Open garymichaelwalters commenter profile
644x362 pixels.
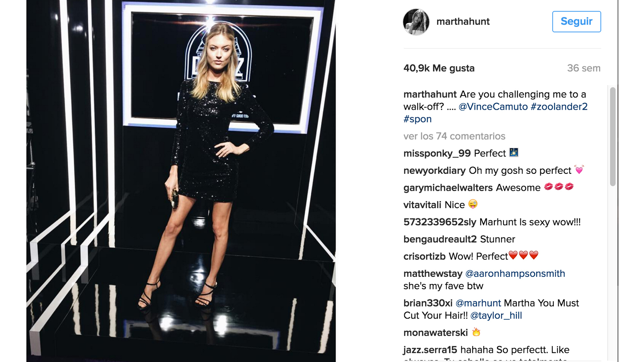tap(448, 188)
